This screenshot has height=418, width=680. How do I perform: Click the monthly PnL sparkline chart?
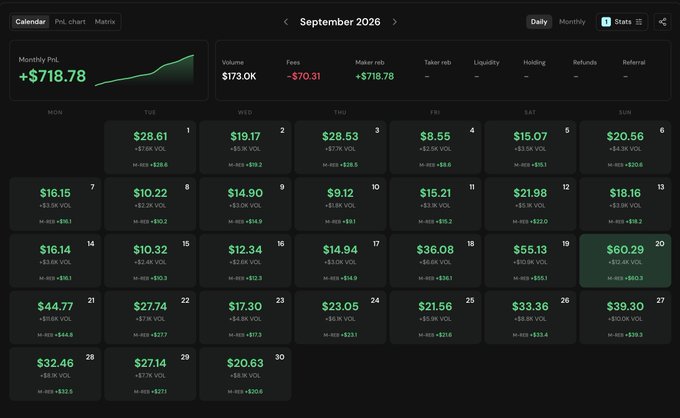click(x=144, y=70)
